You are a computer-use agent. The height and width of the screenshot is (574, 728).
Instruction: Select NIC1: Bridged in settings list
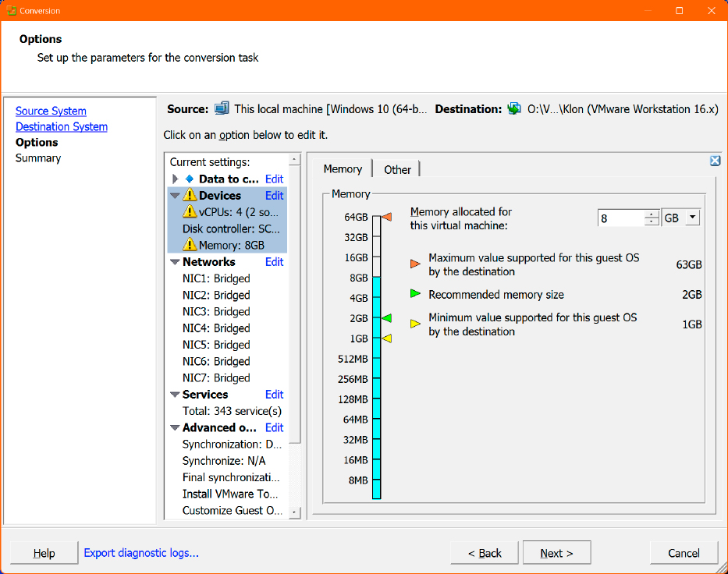tap(216, 278)
